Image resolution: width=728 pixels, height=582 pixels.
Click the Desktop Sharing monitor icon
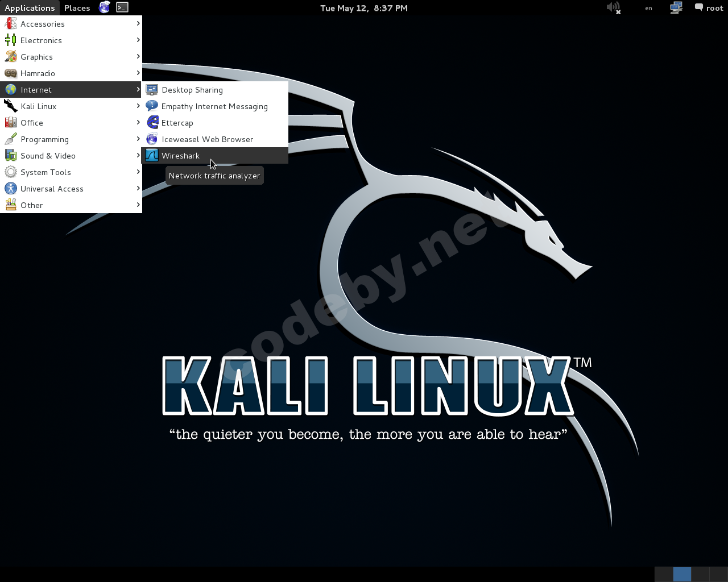152,90
